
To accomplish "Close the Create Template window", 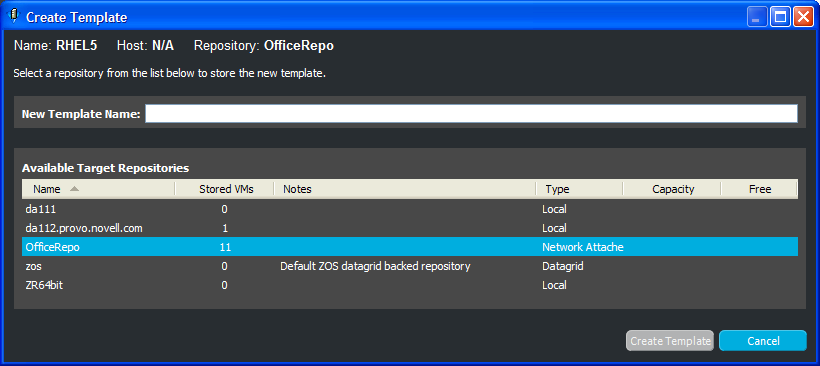I will [x=802, y=17].
